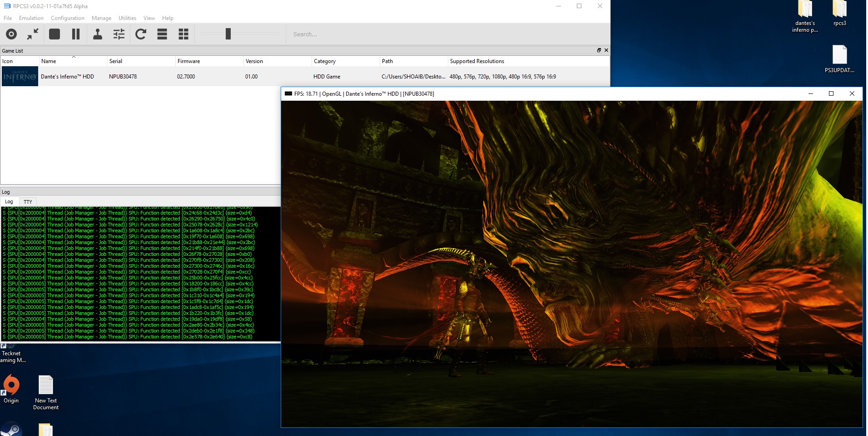
Task: Sort by the Supported Resolutions column
Action: click(477, 61)
